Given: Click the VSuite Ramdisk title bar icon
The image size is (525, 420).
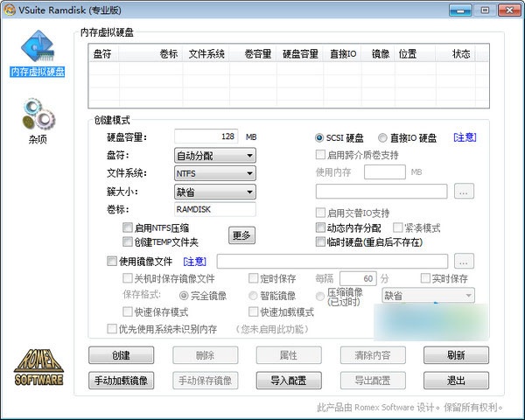Looking at the screenshot, I should click(x=9, y=8).
